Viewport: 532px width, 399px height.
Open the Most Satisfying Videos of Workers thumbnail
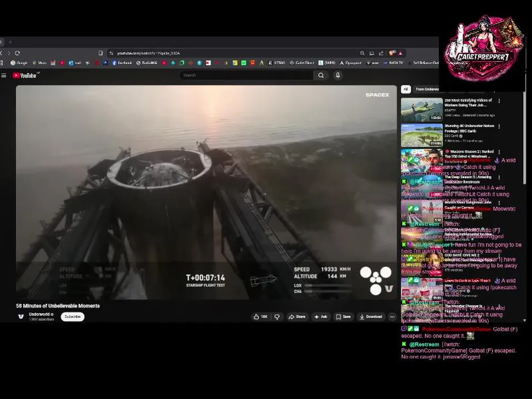422,110
